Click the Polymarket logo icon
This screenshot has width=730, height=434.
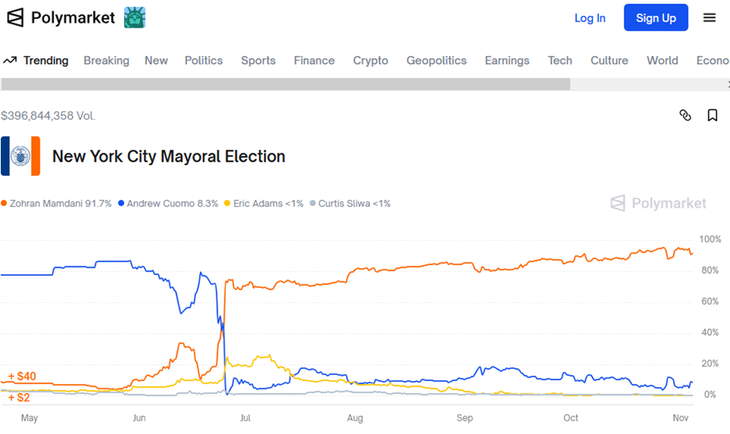tap(15, 17)
